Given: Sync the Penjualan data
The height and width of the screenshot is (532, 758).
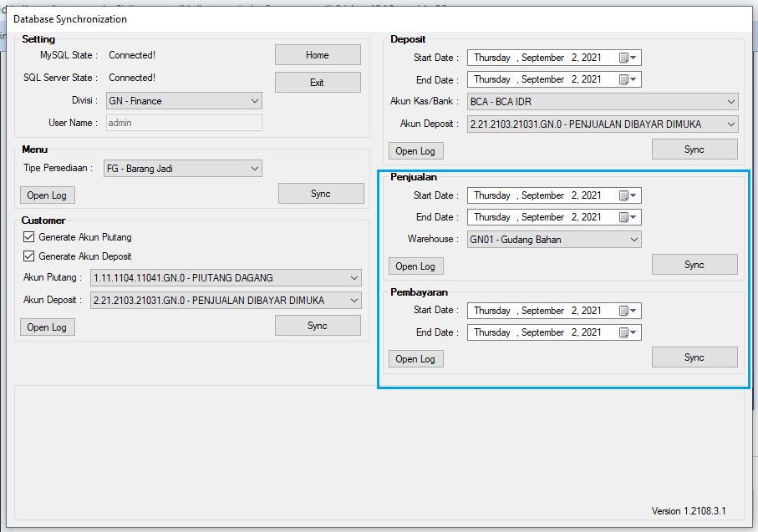Looking at the screenshot, I should (x=694, y=265).
